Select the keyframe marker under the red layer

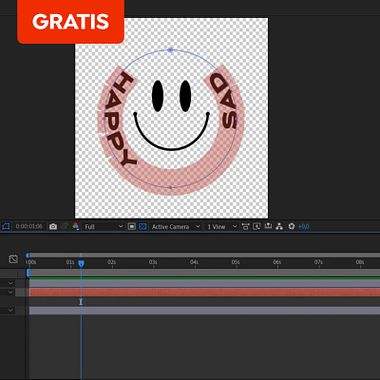[x=81, y=302]
